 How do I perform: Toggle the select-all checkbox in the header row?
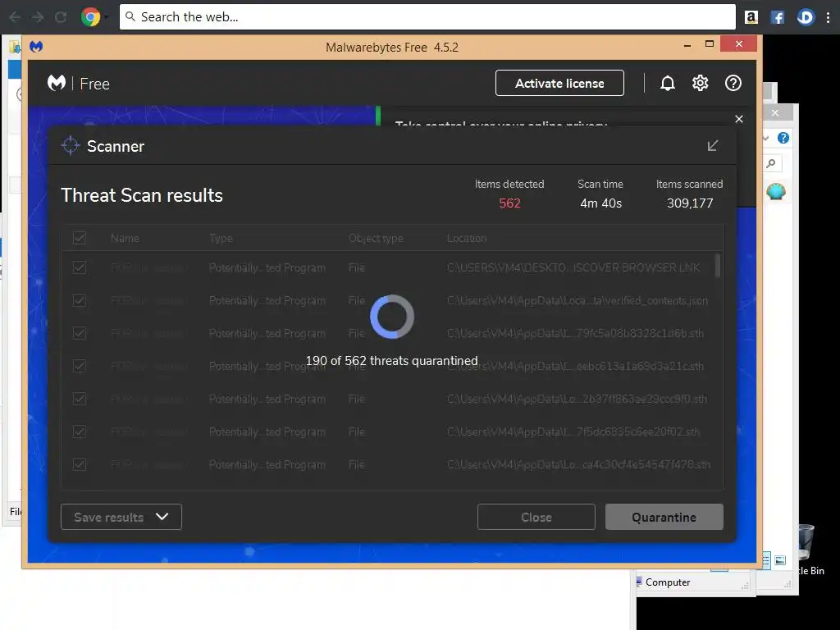pos(80,238)
